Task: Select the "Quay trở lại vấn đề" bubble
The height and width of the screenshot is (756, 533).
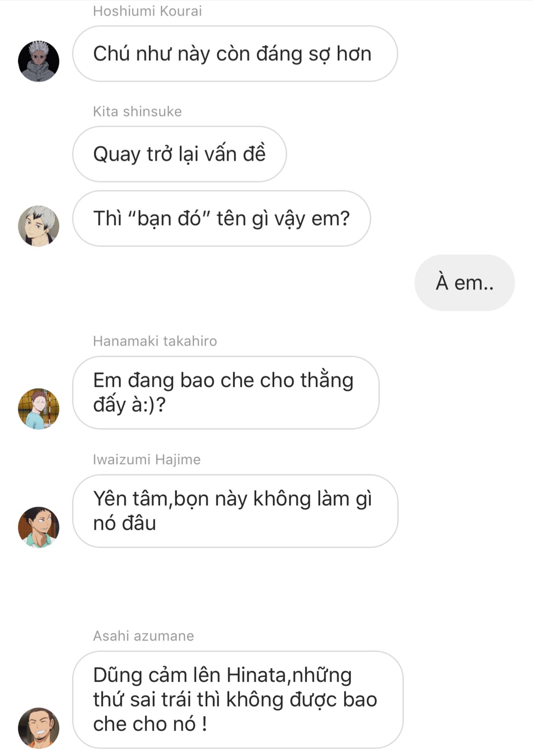Action: [x=180, y=154]
